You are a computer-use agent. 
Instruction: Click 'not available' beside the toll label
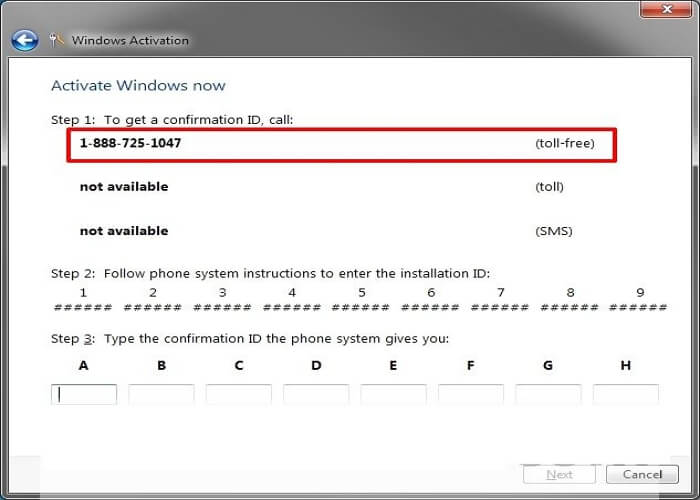coord(124,187)
